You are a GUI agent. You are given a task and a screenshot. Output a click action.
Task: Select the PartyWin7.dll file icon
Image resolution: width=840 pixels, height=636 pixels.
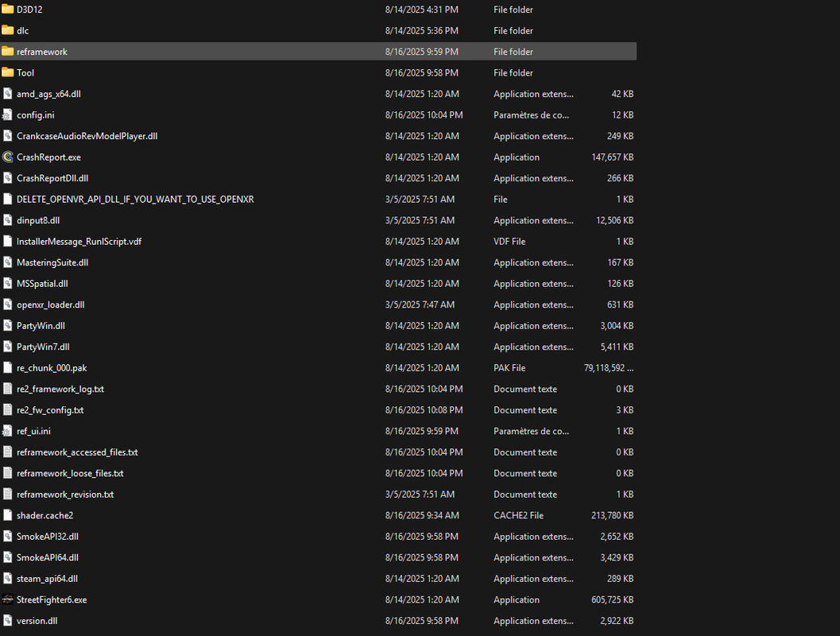pos(7,347)
